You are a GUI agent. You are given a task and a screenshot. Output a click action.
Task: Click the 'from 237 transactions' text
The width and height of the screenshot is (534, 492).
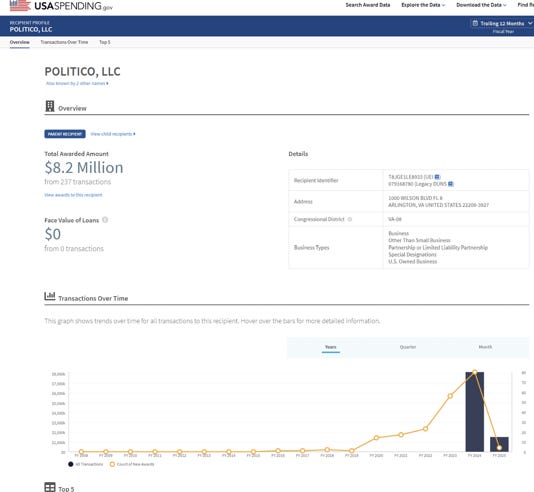pos(78,182)
